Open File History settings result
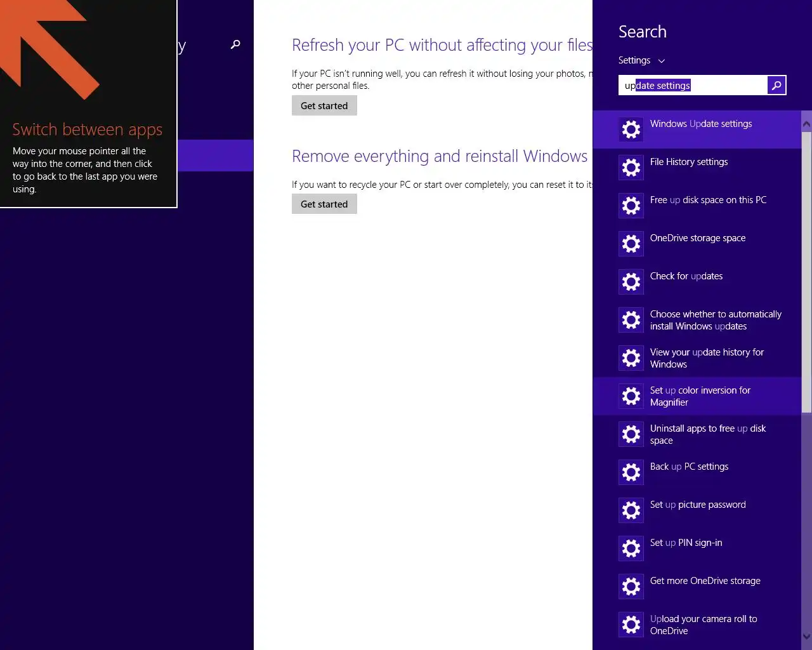812x650 pixels. click(697, 168)
